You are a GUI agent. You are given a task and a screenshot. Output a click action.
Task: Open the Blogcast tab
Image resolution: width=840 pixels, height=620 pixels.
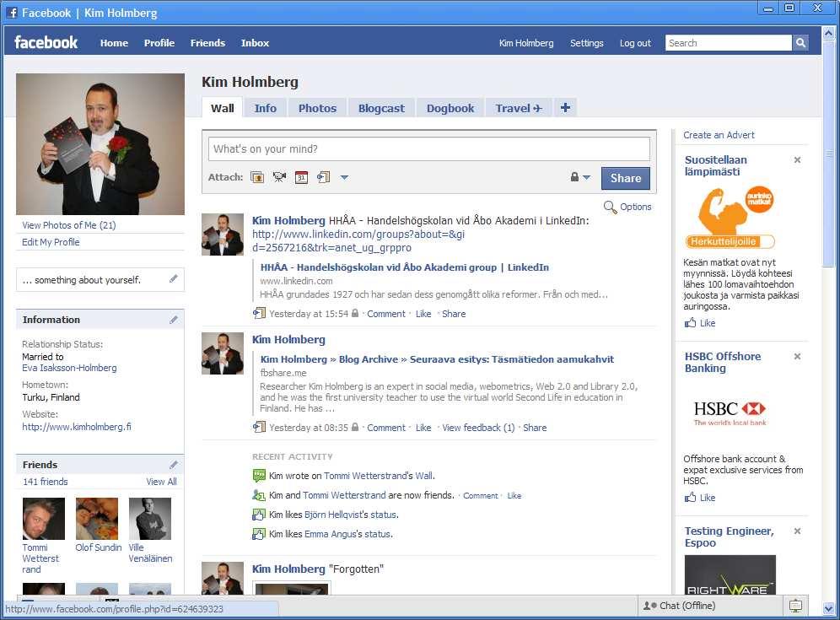[381, 108]
